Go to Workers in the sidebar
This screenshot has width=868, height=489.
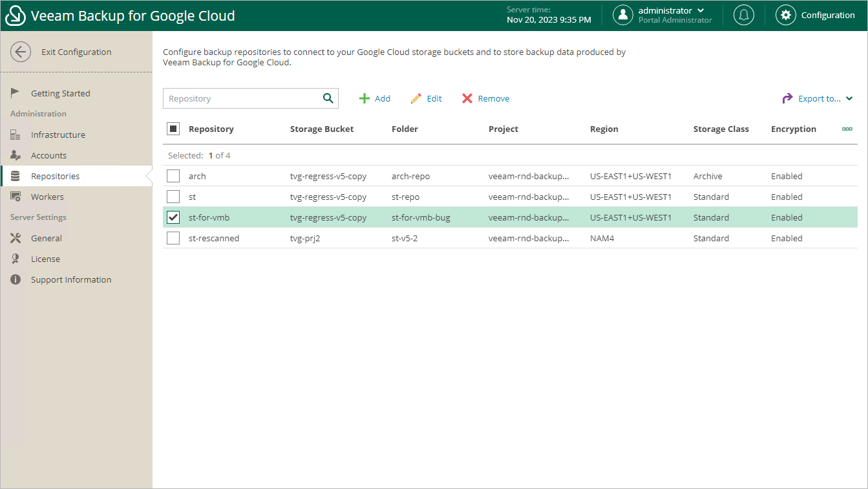coord(47,197)
